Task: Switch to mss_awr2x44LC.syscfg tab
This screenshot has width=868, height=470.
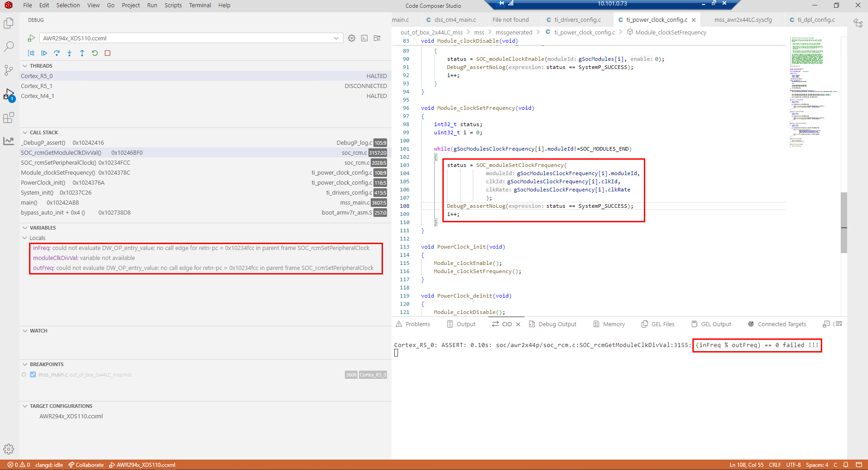Action: (x=743, y=20)
